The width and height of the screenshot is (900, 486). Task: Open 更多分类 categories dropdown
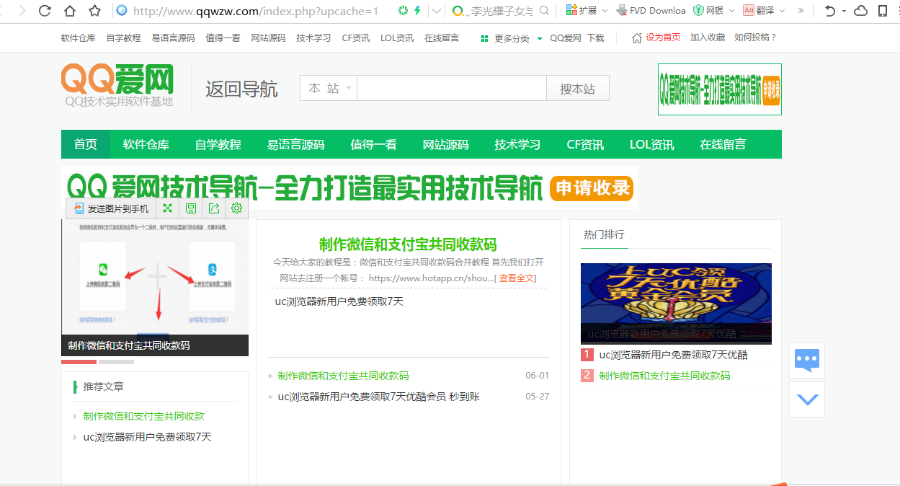coord(511,38)
